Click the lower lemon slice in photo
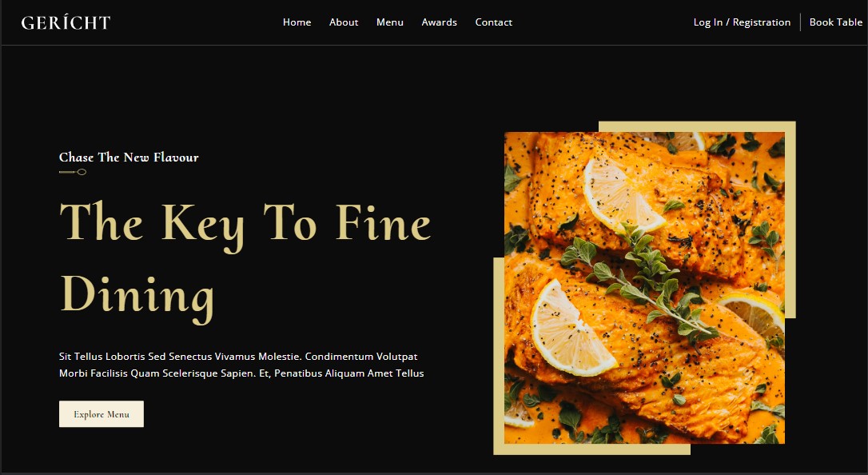 click(570, 330)
